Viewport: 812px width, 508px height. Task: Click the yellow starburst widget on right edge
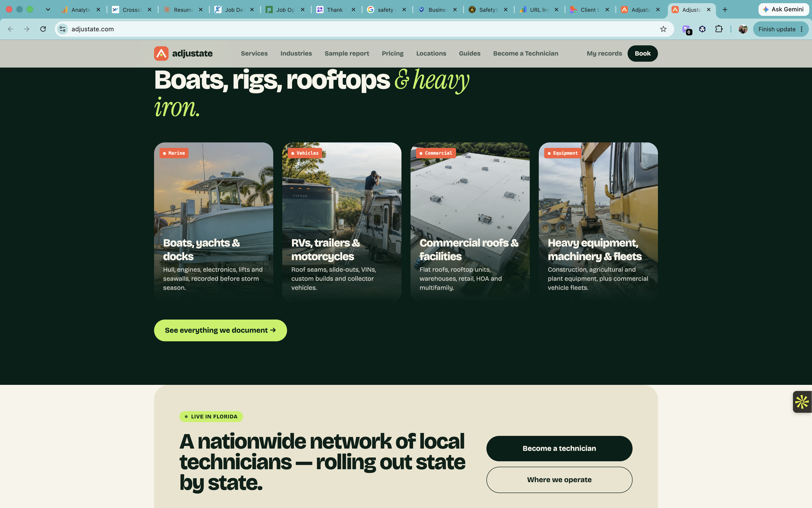point(802,402)
